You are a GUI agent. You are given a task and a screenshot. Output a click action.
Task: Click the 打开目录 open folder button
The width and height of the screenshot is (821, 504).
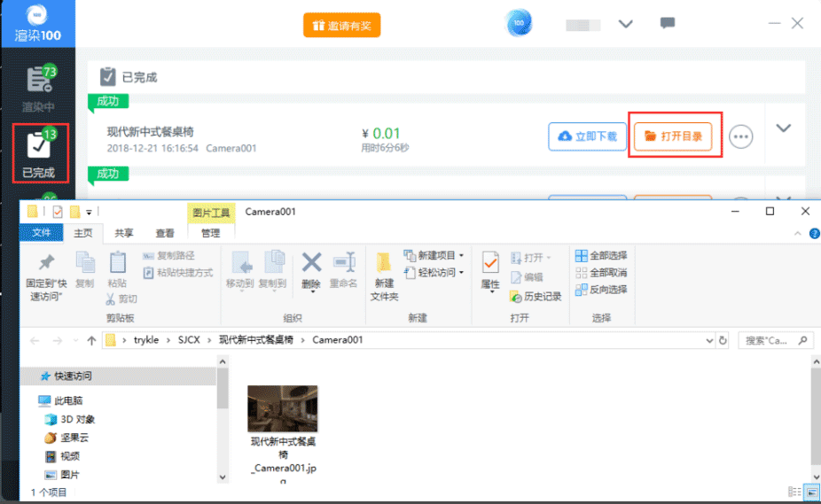pyautogui.click(x=674, y=136)
